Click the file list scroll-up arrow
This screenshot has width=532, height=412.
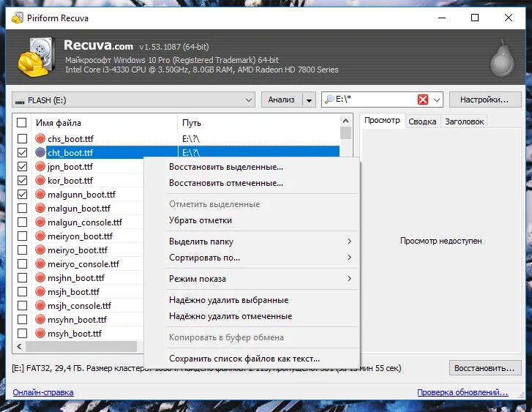345,121
